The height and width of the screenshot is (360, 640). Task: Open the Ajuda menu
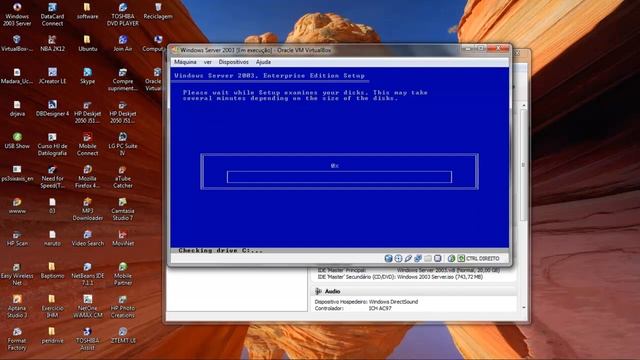tap(263, 62)
